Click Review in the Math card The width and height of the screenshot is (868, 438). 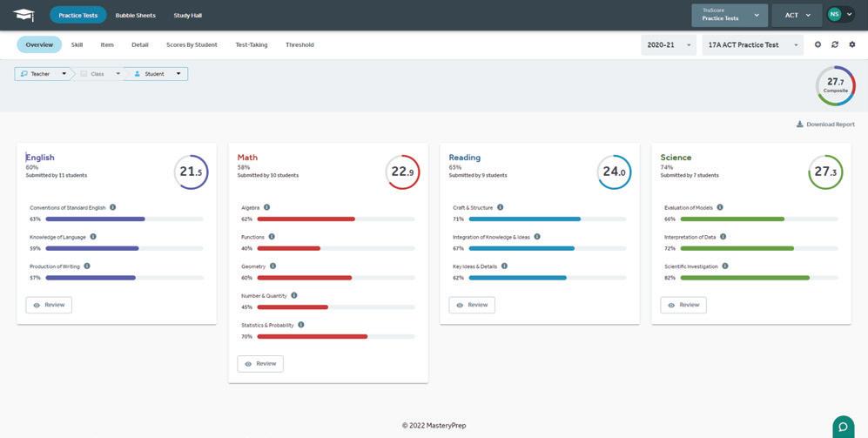(260, 364)
